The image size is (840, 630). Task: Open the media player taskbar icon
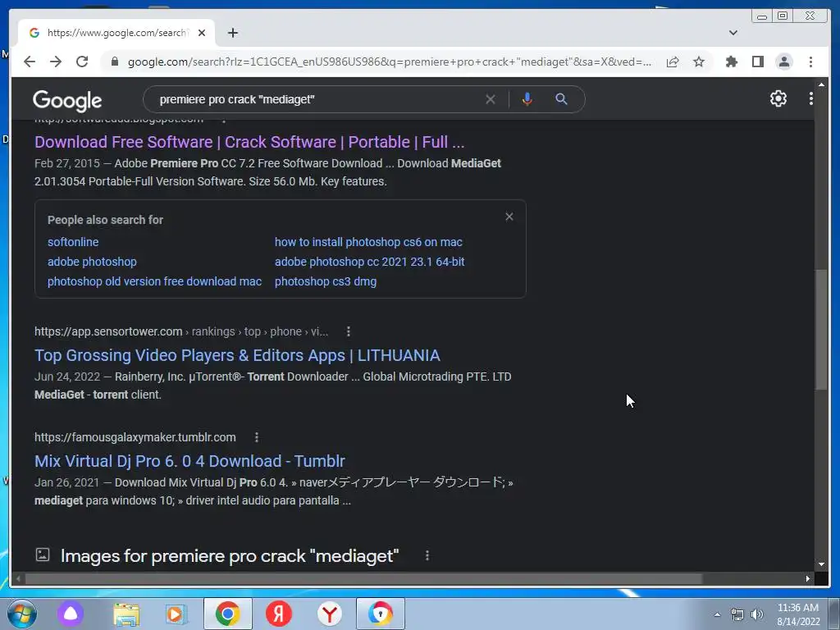coord(176,614)
